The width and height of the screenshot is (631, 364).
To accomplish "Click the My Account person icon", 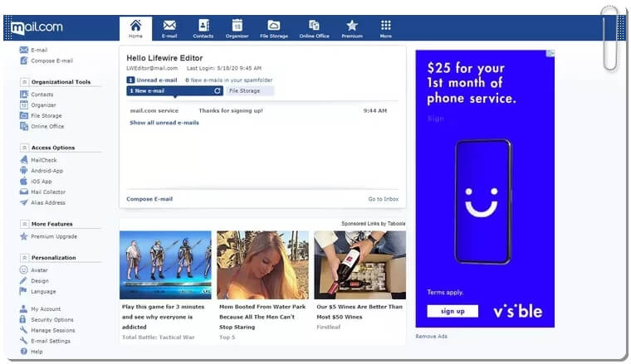I will click(23, 308).
